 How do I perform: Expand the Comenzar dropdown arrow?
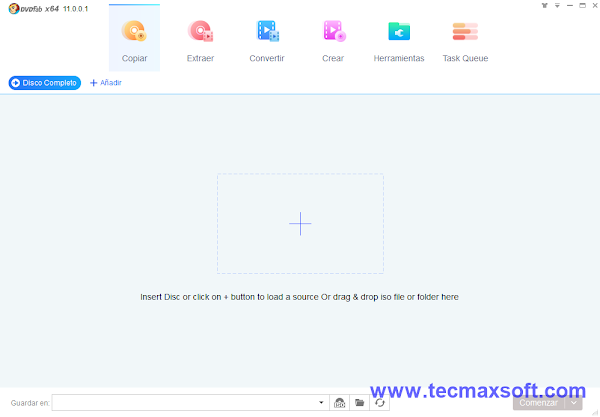coord(574,403)
